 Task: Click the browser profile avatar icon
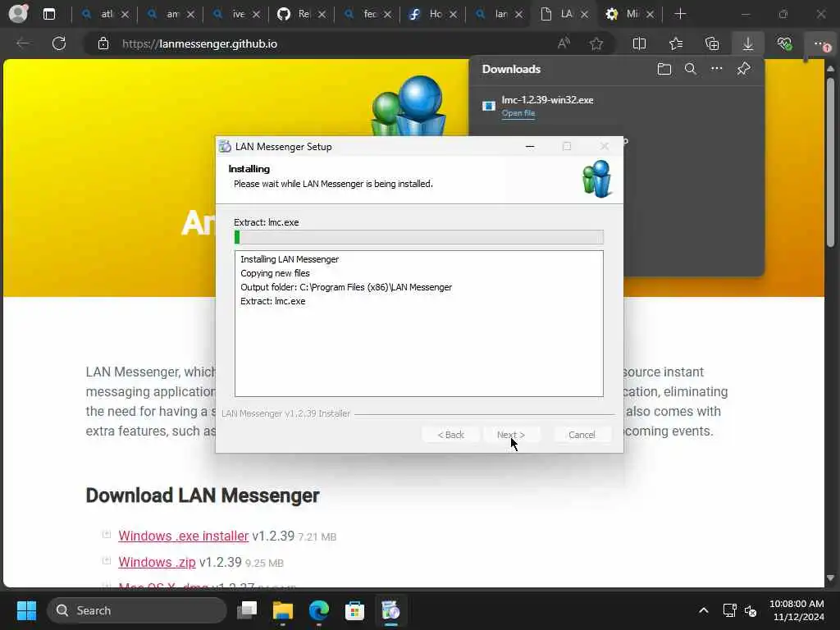pos(18,13)
